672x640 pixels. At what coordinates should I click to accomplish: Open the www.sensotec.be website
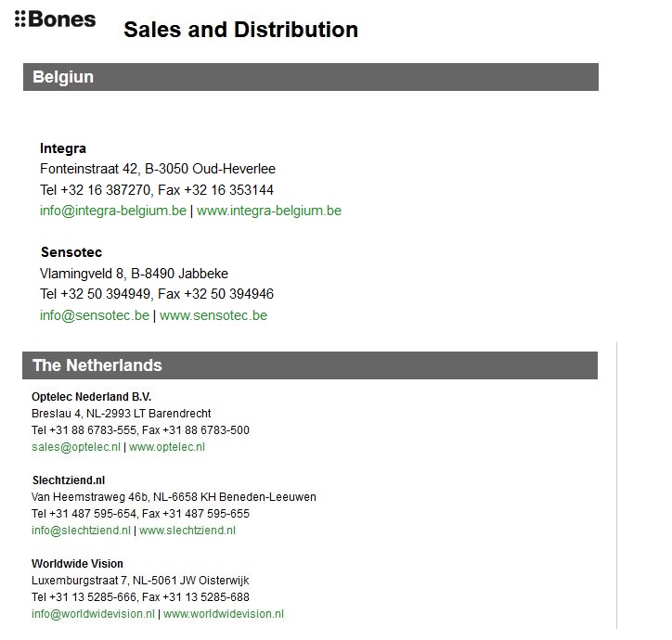click(x=213, y=315)
